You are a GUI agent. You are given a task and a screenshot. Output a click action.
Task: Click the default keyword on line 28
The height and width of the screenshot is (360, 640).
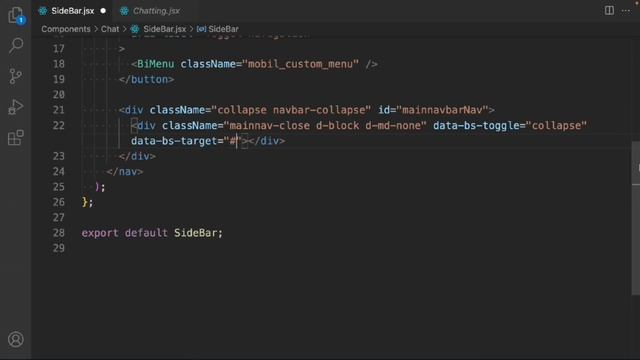pyautogui.click(x=146, y=233)
